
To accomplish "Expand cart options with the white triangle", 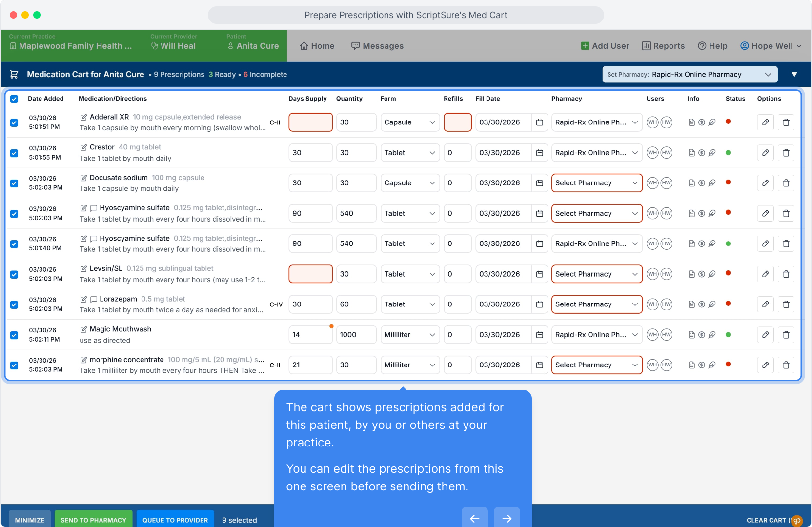I will coord(794,75).
